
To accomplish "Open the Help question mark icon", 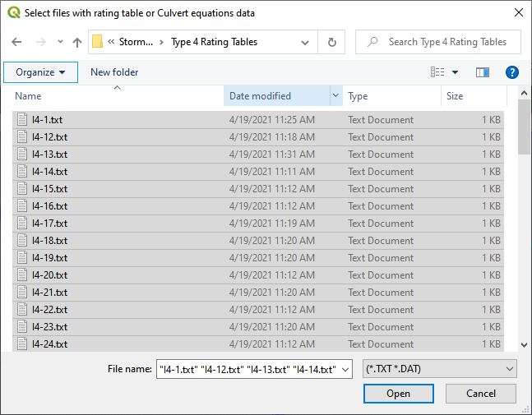I will click(511, 72).
